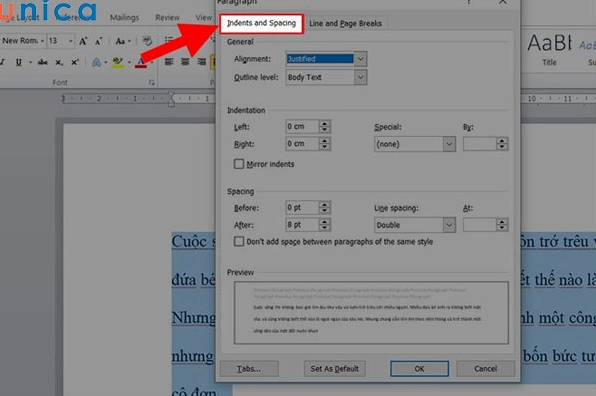The height and width of the screenshot is (396, 596).
Task: Click the font name box
Action: coord(20,41)
